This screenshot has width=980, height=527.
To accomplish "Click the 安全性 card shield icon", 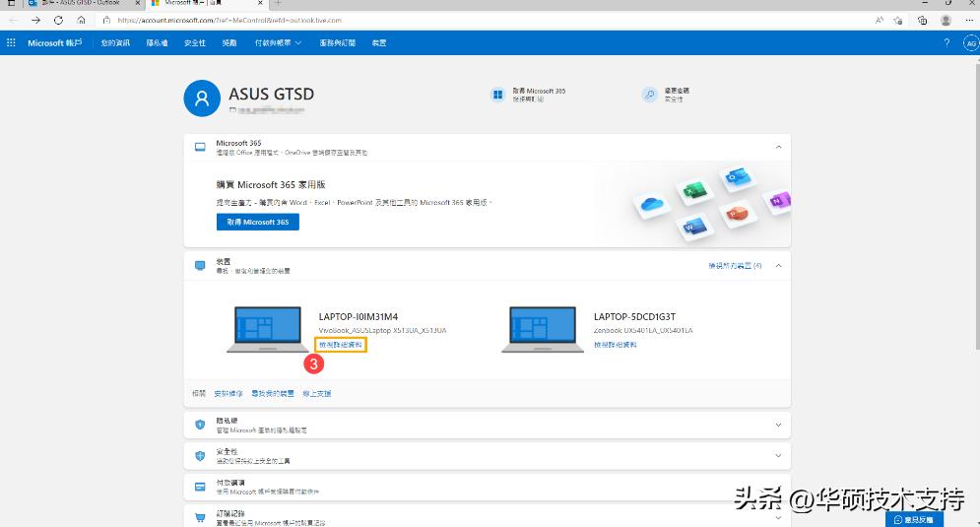I will (200, 456).
